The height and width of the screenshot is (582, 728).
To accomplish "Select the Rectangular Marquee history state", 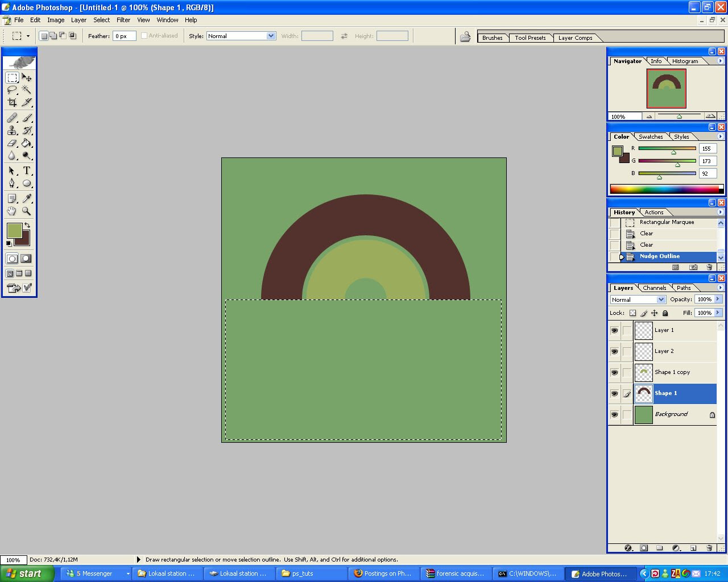I will click(667, 222).
